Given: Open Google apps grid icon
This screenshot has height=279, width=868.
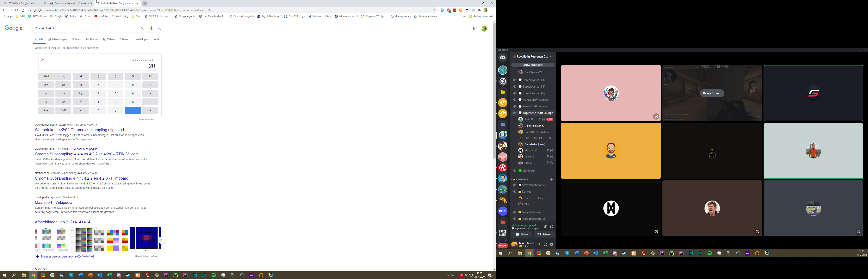Looking at the screenshot, I should tap(475, 29).
